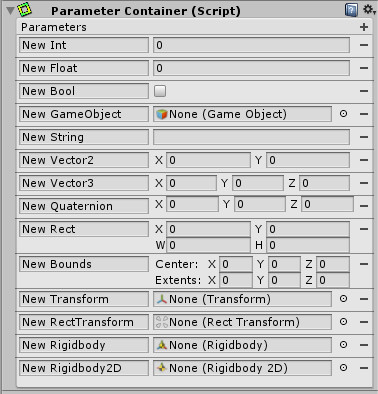Image resolution: width=378 pixels, height=394 pixels.
Task: Click the New Rect W value field
Action: pos(208,245)
